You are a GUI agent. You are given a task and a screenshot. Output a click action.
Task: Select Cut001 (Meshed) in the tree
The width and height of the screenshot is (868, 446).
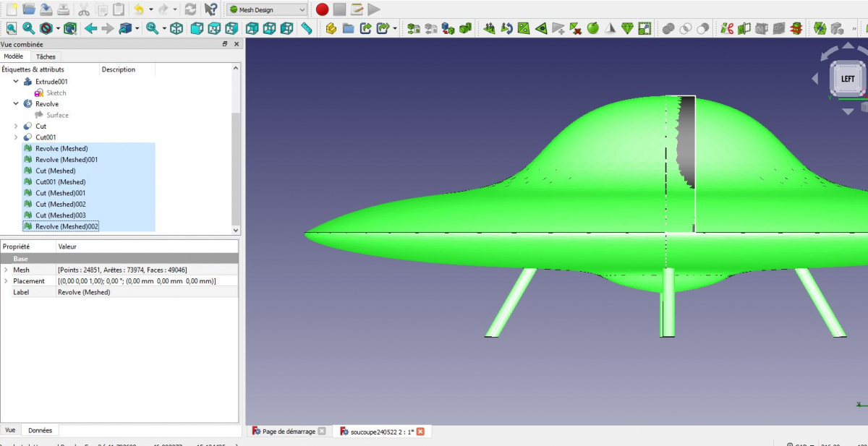tap(60, 182)
